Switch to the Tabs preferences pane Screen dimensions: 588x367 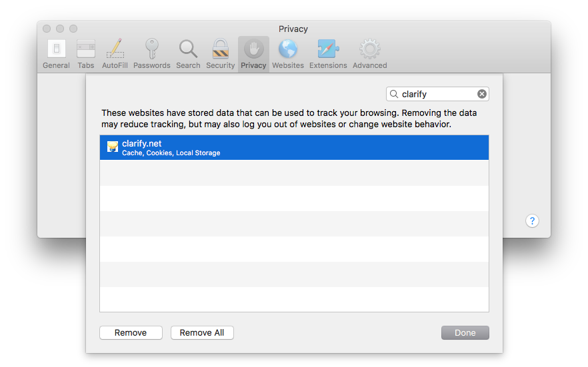(x=85, y=54)
